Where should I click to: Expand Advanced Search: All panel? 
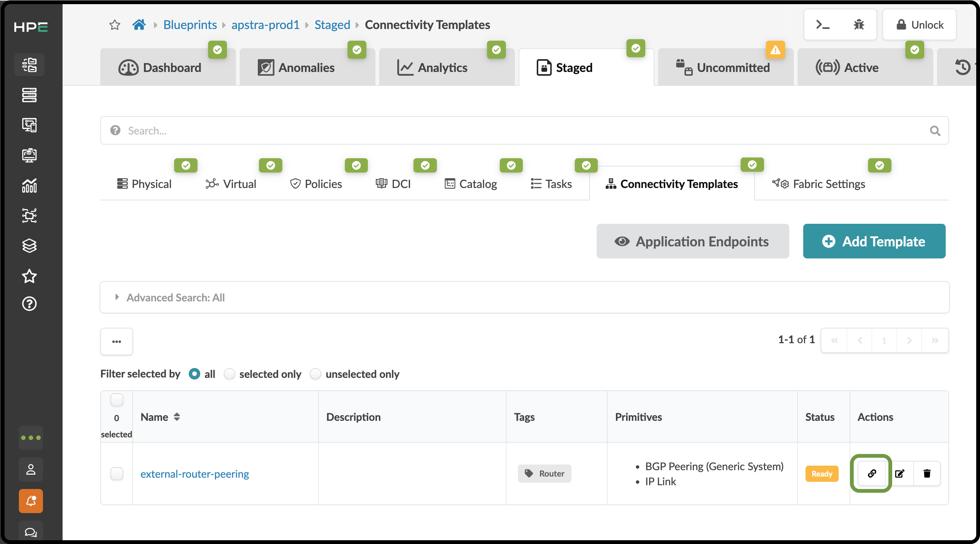[x=524, y=297]
